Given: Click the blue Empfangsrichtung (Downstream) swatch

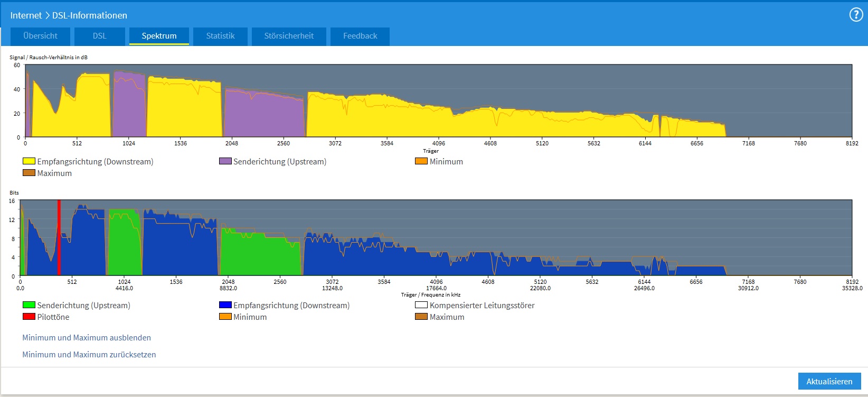Looking at the screenshot, I should point(225,305).
